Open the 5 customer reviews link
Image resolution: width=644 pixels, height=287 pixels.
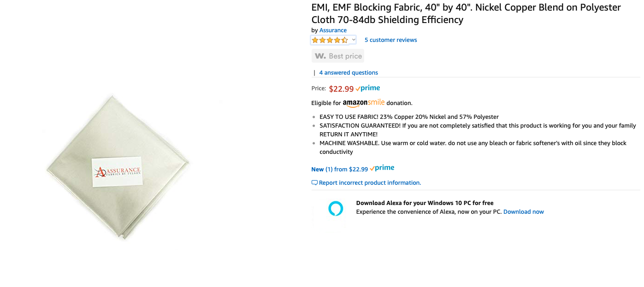[x=390, y=40]
